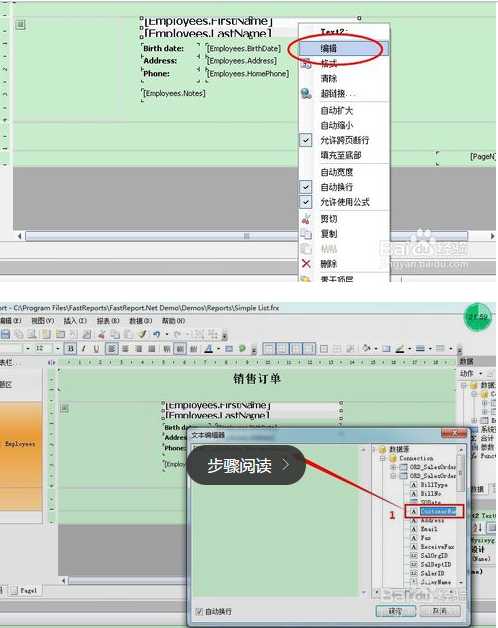This screenshot has height=628, width=498.
Task: Open the 帮助 menu in the menu bar
Action: (x=173, y=321)
